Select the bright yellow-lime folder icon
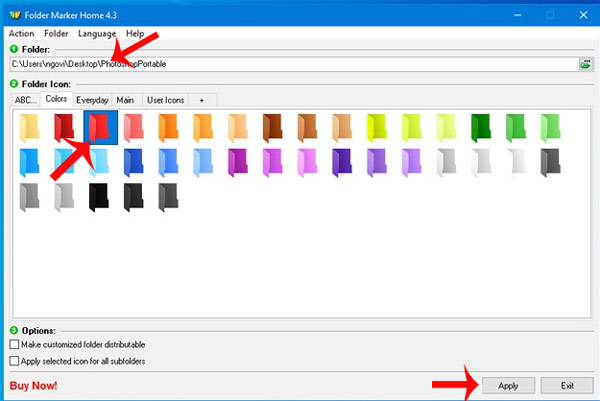600x401 pixels. tap(377, 127)
